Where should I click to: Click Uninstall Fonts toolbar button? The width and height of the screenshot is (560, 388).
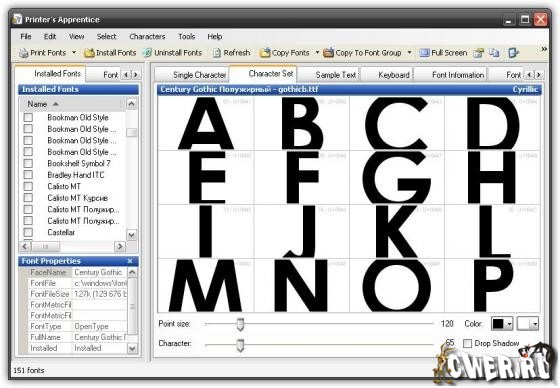(172, 53)
